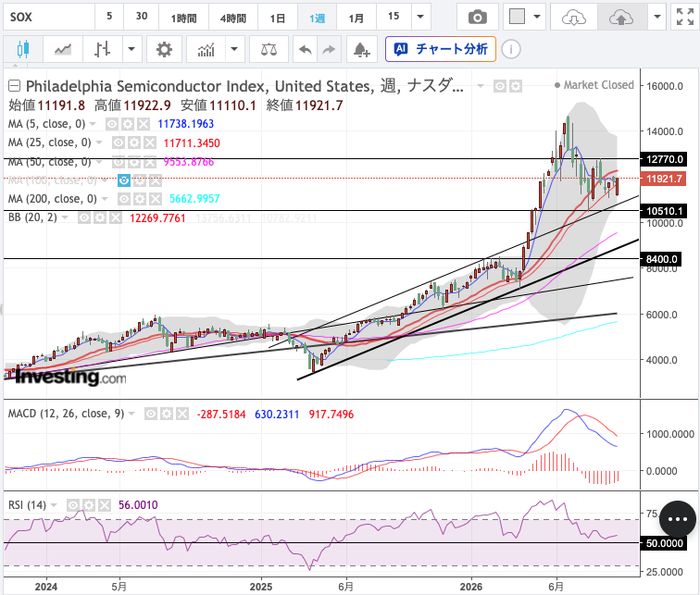The image size is (700, 595).
Task: Add an alert with bell icon
Action: click(361, 49)
